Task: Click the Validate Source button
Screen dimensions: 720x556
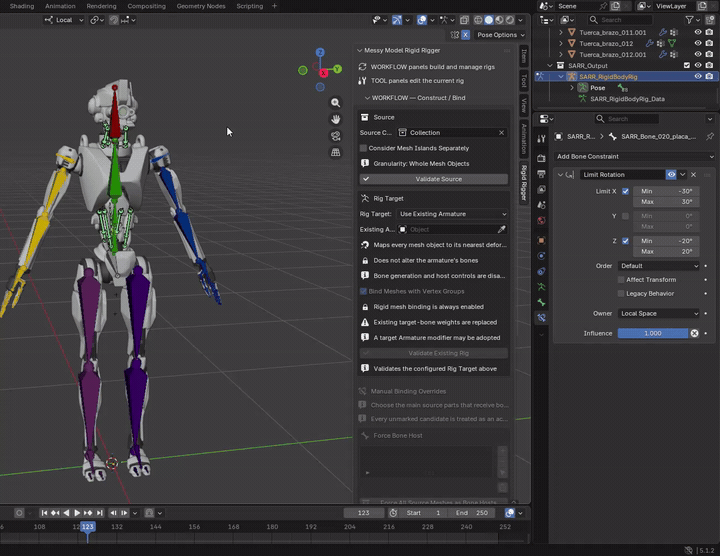Action: pyautogui.click(x=433, y=179)
